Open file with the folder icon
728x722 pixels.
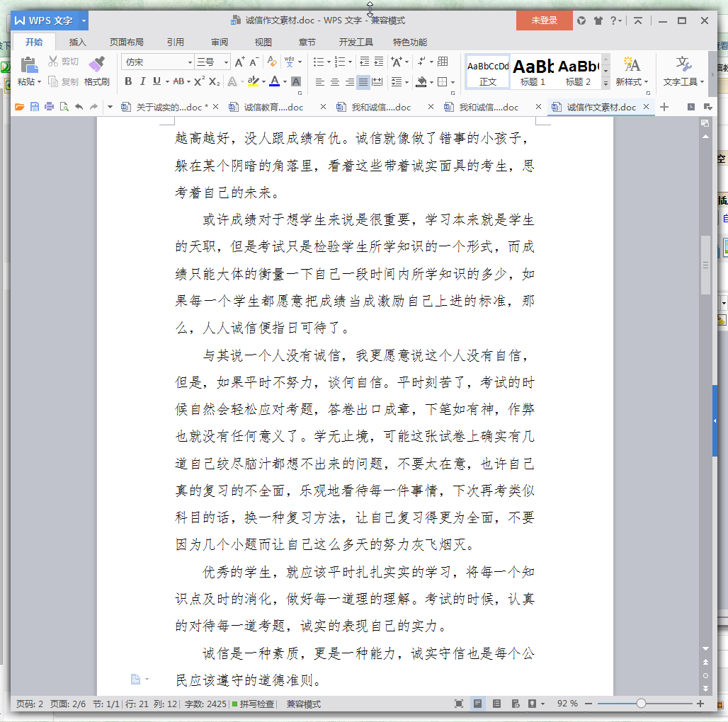click(x=20, y=107)
